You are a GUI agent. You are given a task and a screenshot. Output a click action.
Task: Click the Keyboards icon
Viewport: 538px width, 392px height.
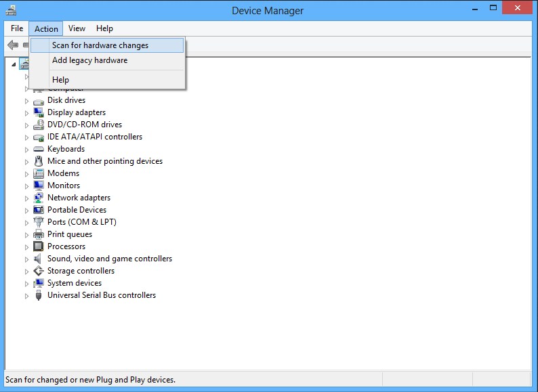[39, 149]
